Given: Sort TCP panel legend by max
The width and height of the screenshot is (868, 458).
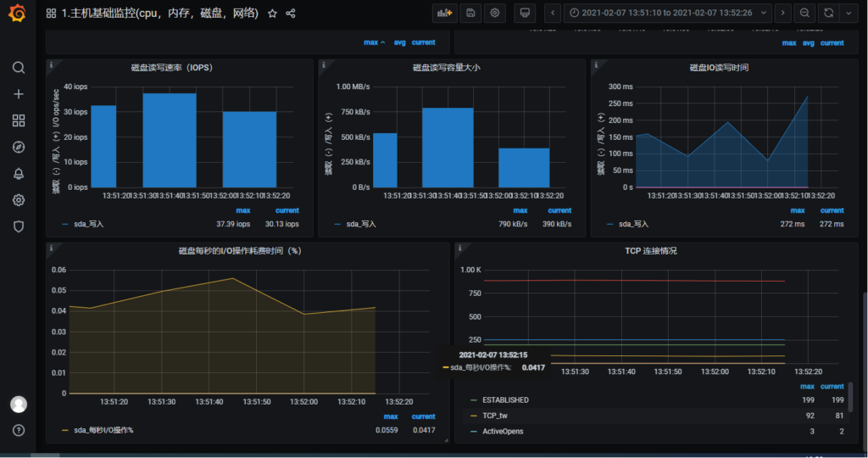Looking at the screenshot, I should [x=807, y=387].
